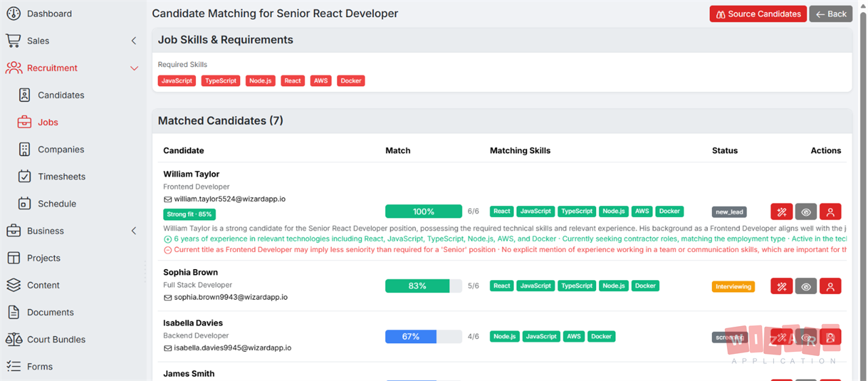This screenshot has height=381, width=868.
Task: Click the green plus icon in strengths line
Action: [x=167, y=239]
